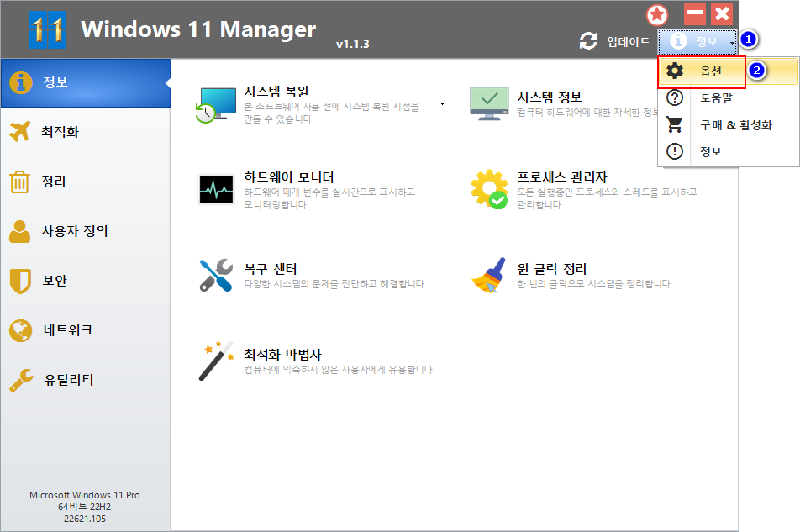
Task: Open the 정리 sidebar section
Action: coord(85,181)
